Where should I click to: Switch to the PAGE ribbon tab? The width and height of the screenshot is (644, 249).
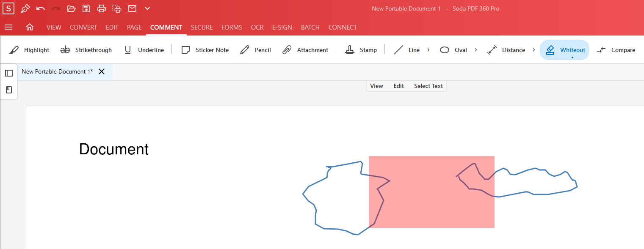[134, 27]
